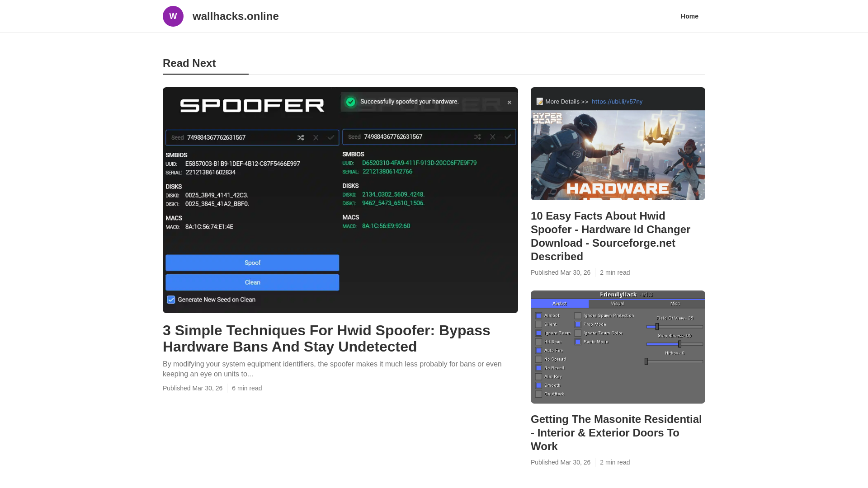Click 'Published Mar 30, 26' under Masonite article
The height and width of the screenshot is (488, 868).
[561, 462]
